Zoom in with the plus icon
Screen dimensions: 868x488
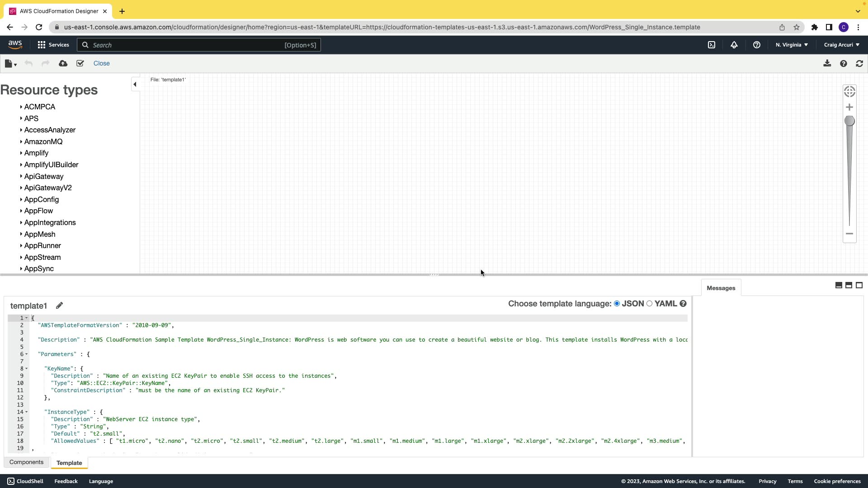(x=849, y=108)
